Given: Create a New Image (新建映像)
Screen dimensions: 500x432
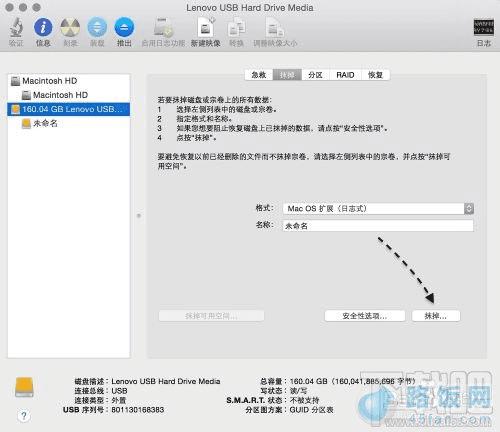Looking at the screenshot, I should pyautogui.click(x=205, y=27).
